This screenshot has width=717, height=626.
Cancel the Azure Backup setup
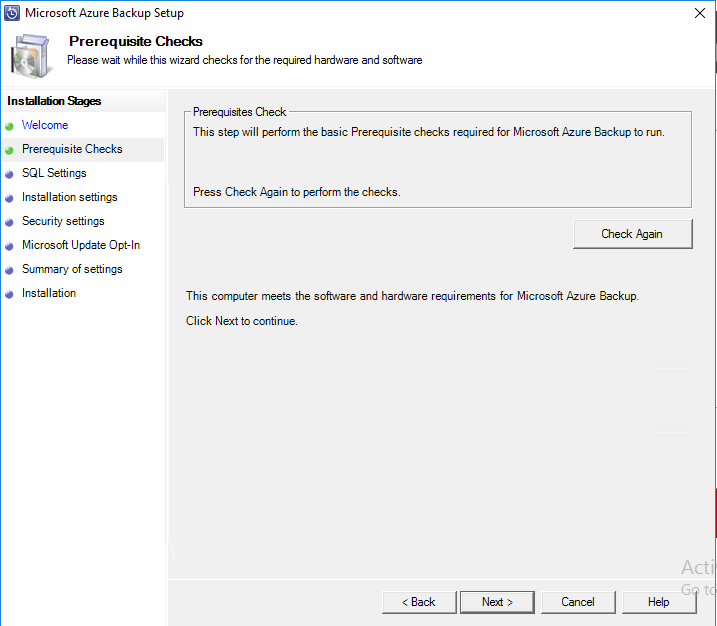pos(578,602)
